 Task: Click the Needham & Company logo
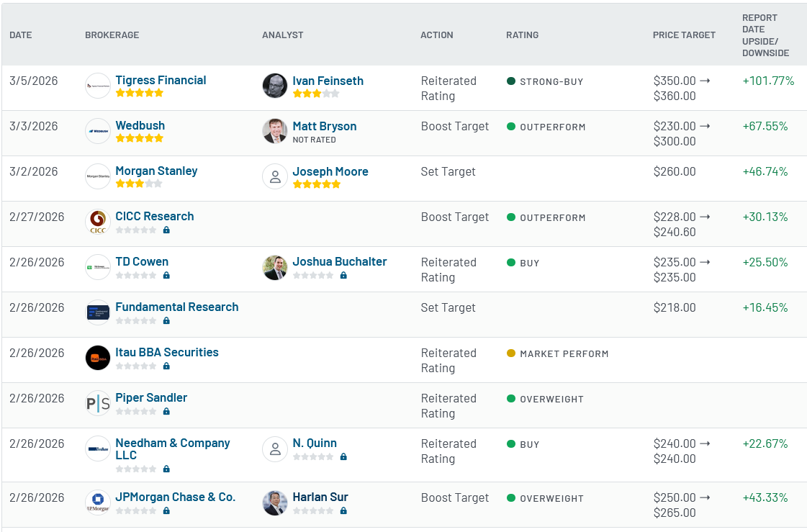point(98,448)
